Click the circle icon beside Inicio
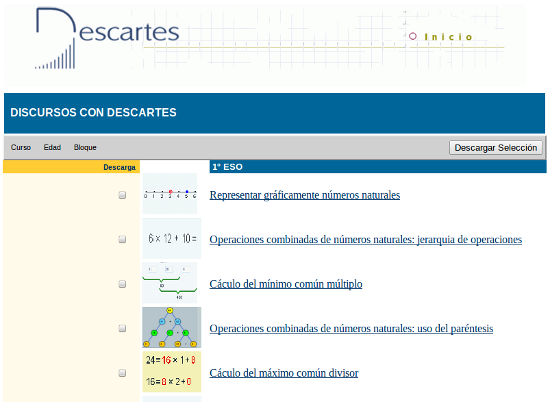550x402 pixels. tap(413, 36)
